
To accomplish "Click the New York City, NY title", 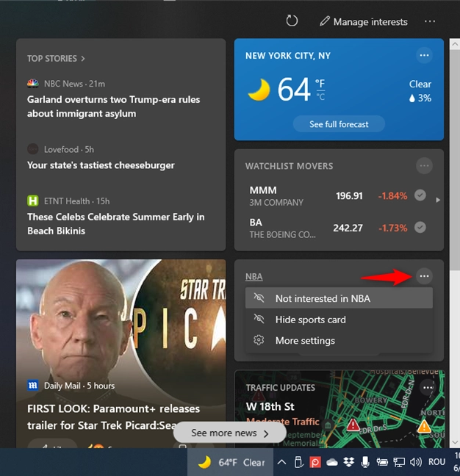I will (288, 56).
